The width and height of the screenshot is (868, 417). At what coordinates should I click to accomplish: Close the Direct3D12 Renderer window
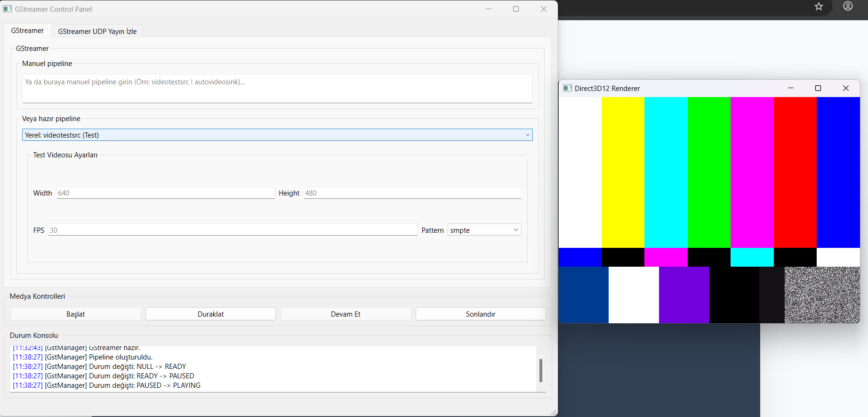845,88
